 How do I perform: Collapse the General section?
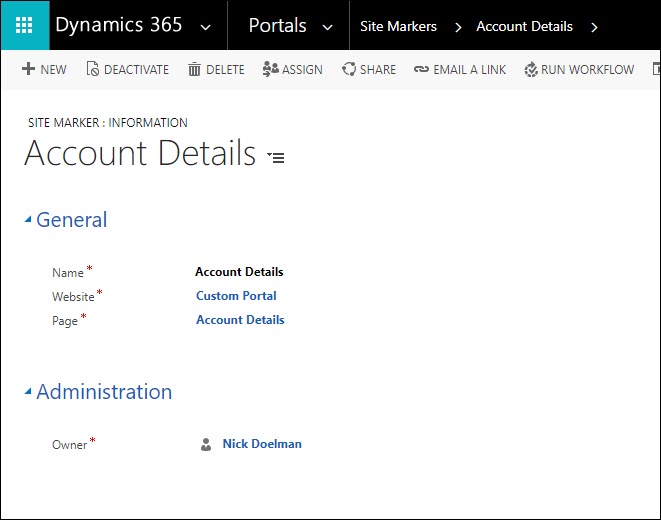click(x=29, y=221)
